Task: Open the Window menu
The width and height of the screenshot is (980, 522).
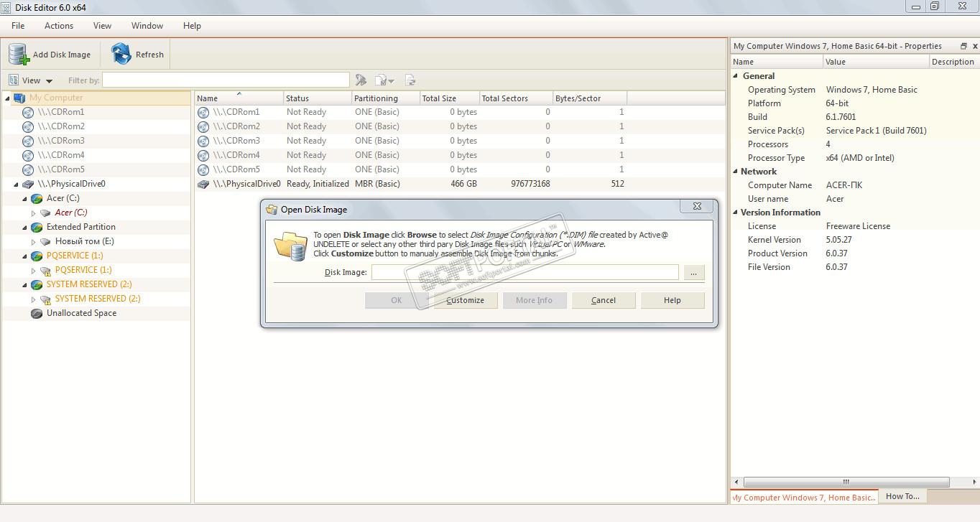Action: pyautogui.click(x=147, y=26)
